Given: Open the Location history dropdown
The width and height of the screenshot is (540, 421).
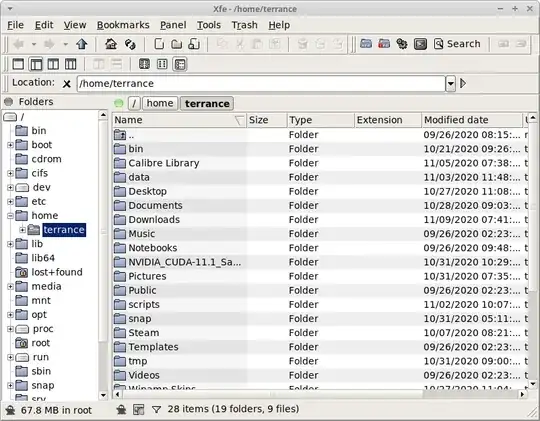Looking at the screenshot, I should [x=450, y=83].
